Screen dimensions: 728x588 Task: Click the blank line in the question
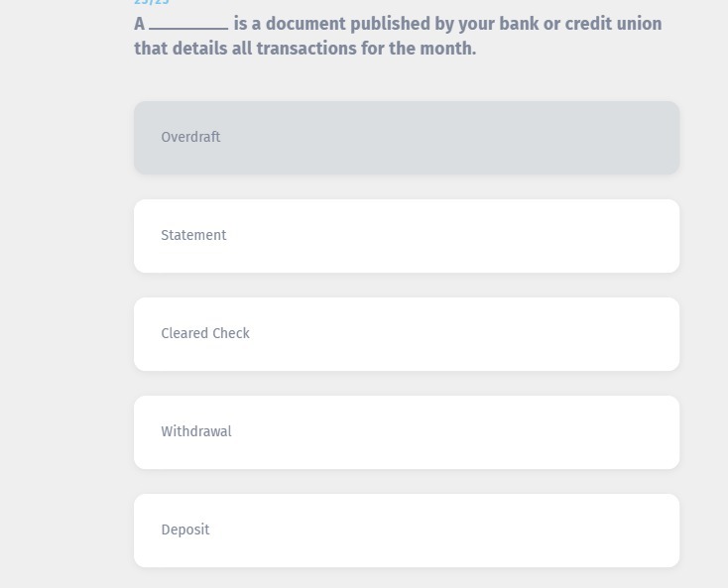click(x=188, y=26)
